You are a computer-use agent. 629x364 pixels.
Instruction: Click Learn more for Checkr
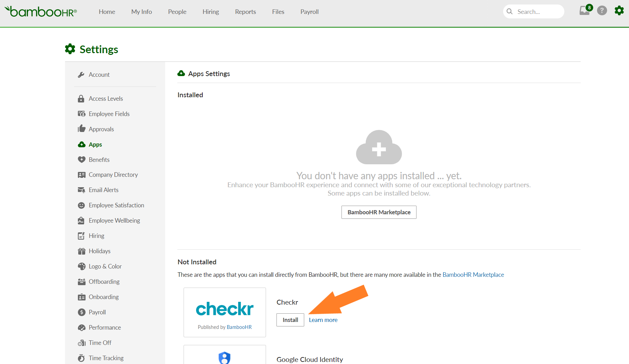[323, 320]
